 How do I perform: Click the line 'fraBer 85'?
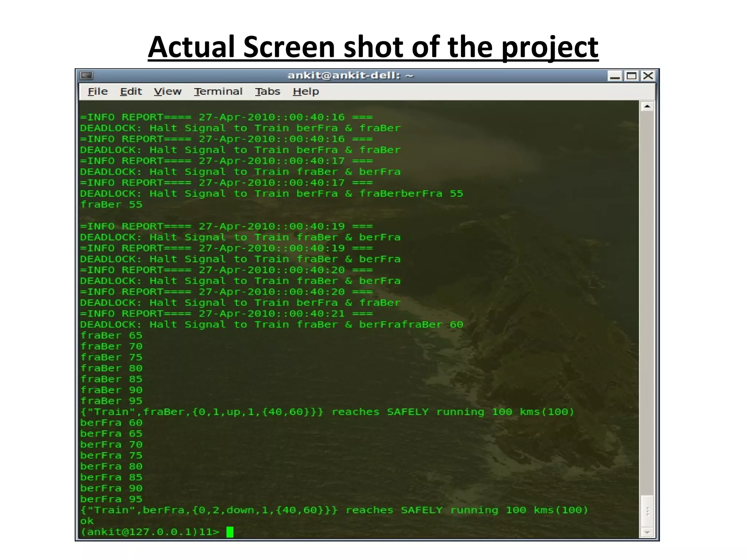(111, 379)
